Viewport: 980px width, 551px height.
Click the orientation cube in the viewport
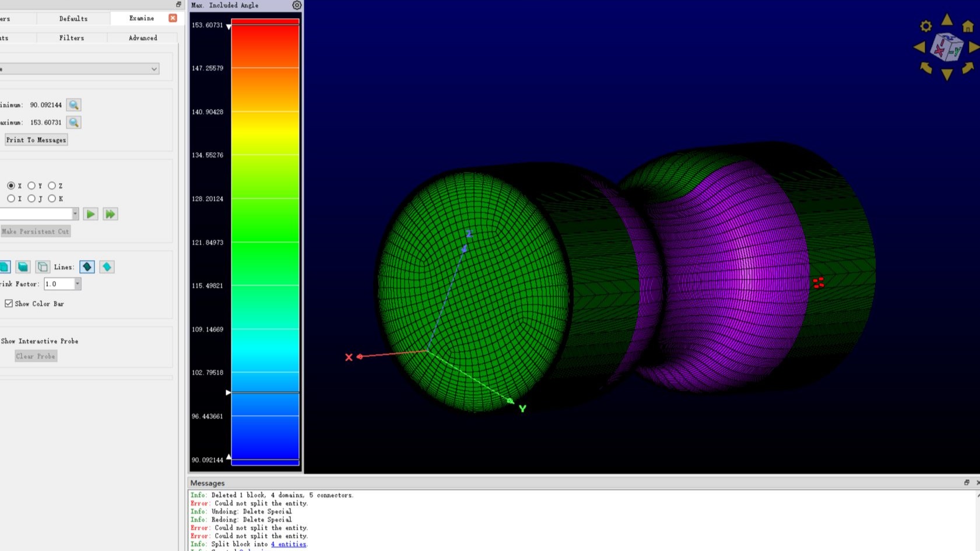click(947, 47)
